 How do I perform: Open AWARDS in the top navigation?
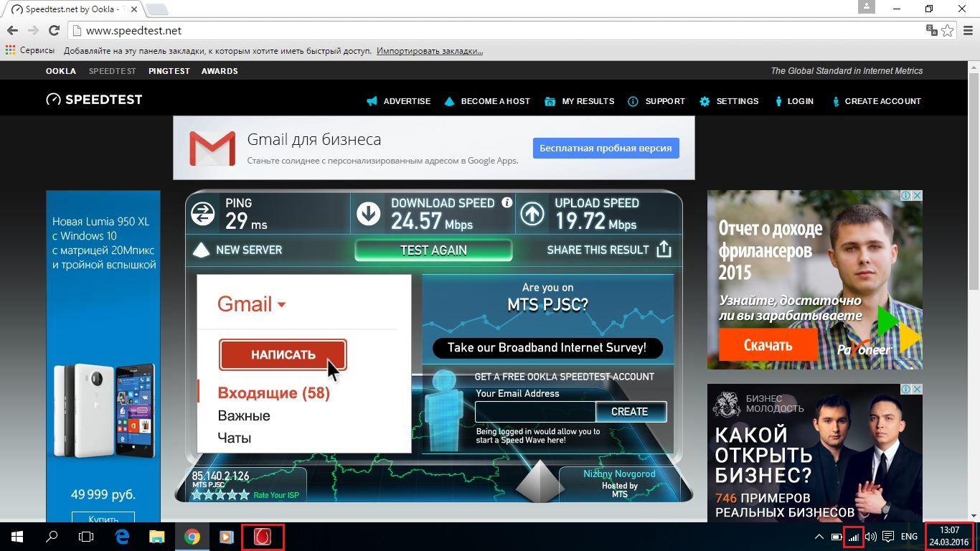[x=220, y=71]
